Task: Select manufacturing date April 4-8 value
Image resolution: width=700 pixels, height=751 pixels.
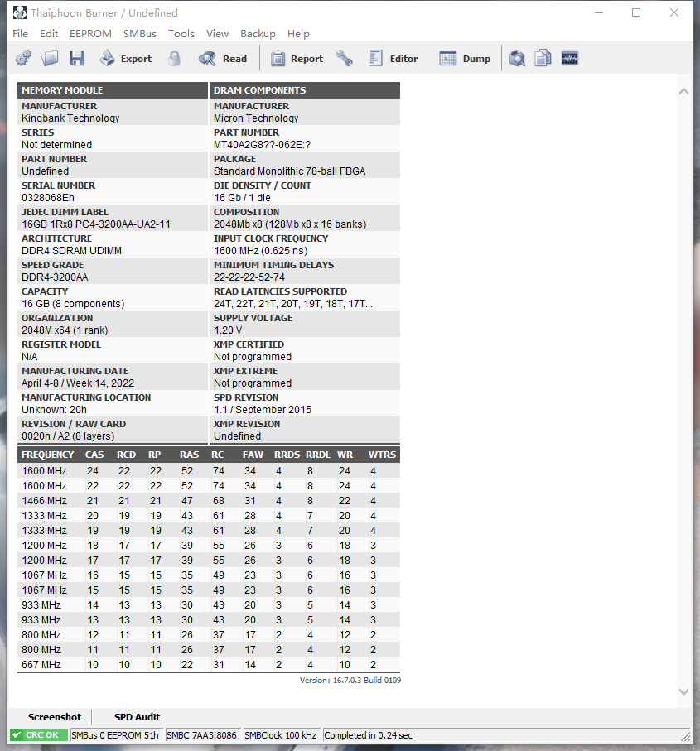Action: coord(78,383)
